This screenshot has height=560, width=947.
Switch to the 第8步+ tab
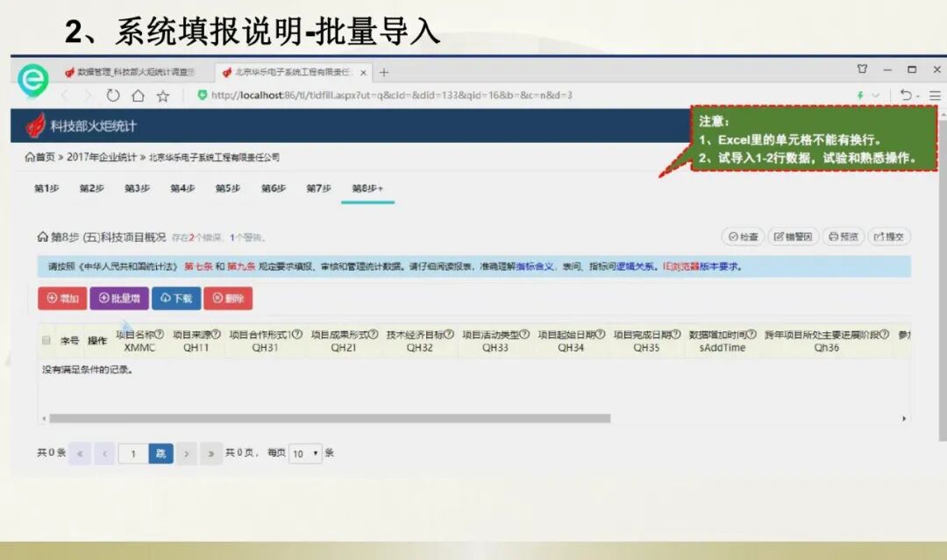(368, 188)
